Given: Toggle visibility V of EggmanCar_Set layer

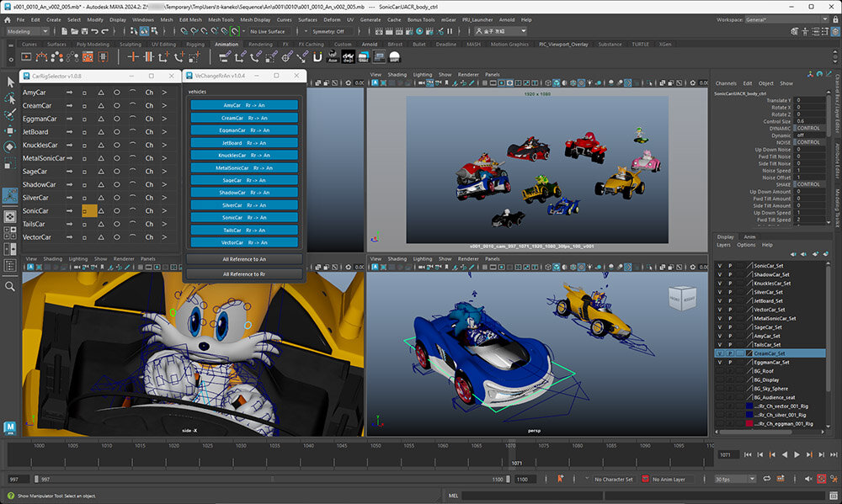Looking at the screenshot, I should (720, 363).
